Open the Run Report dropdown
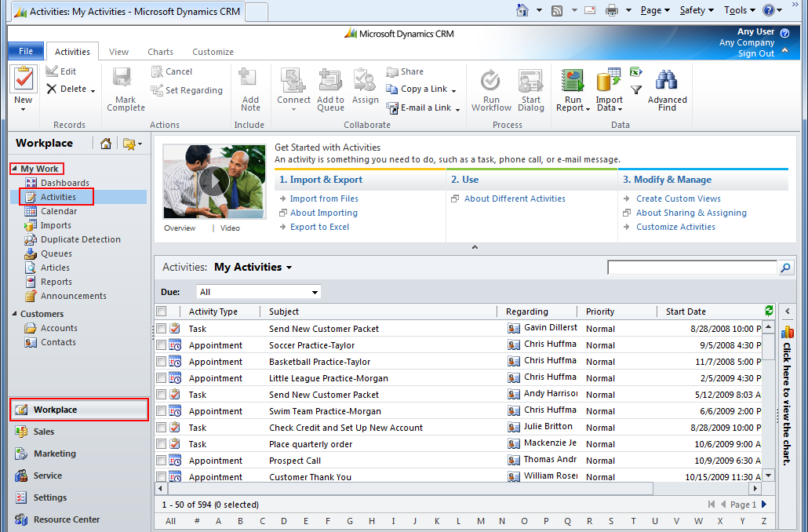 pyautogui.click(x=588, y=109)
